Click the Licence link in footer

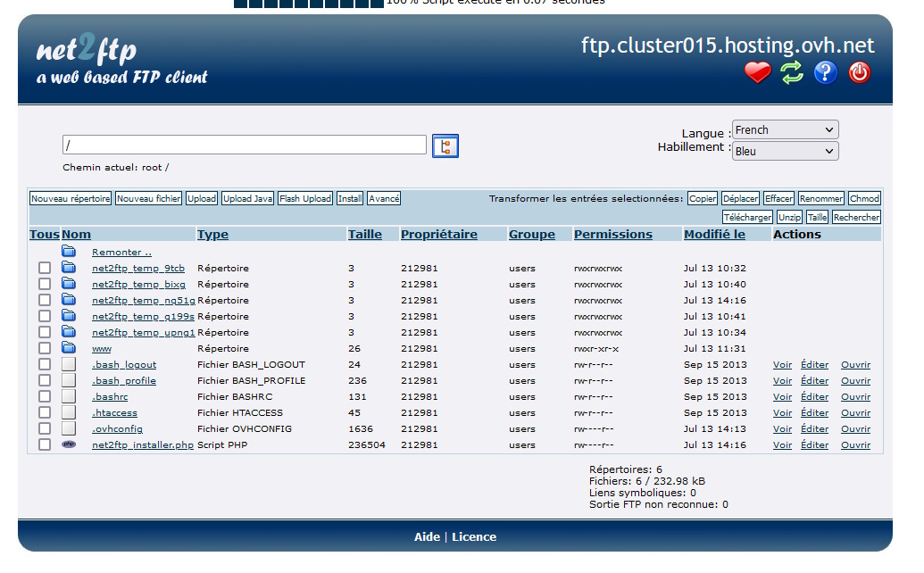(473, 537)
